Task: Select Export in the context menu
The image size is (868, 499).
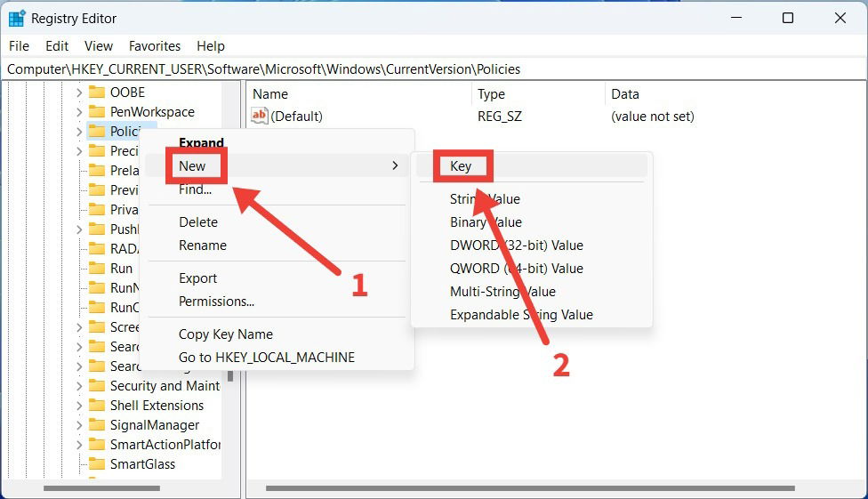Action: coord(197,278)
